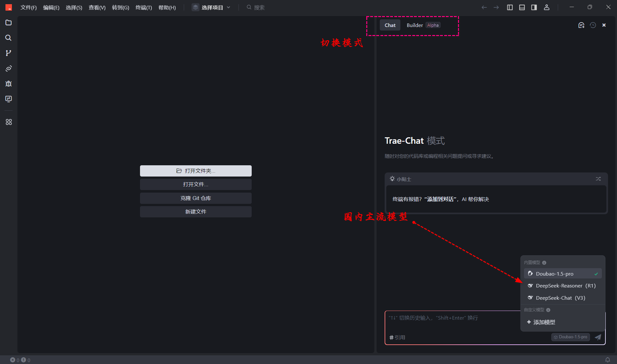Click 添加模型 to add custom model

(541, 322)
